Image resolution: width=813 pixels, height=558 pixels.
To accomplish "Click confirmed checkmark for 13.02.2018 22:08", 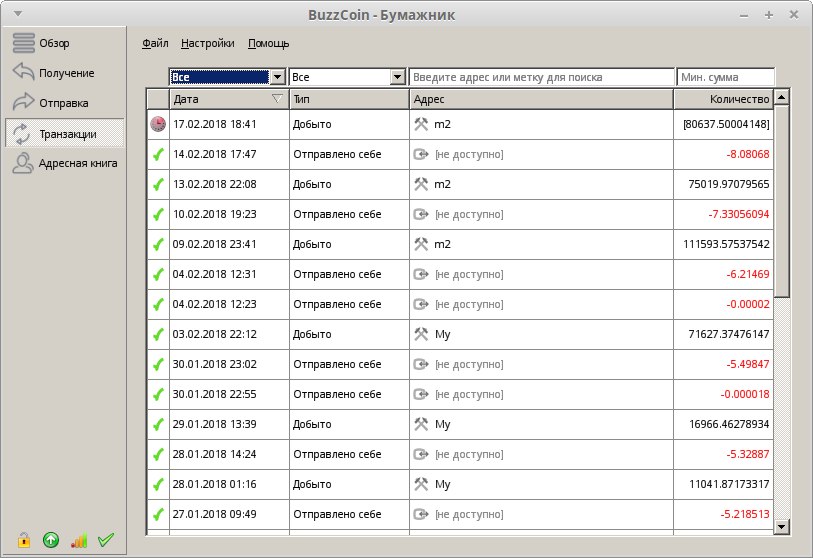I will pos(158,184).
